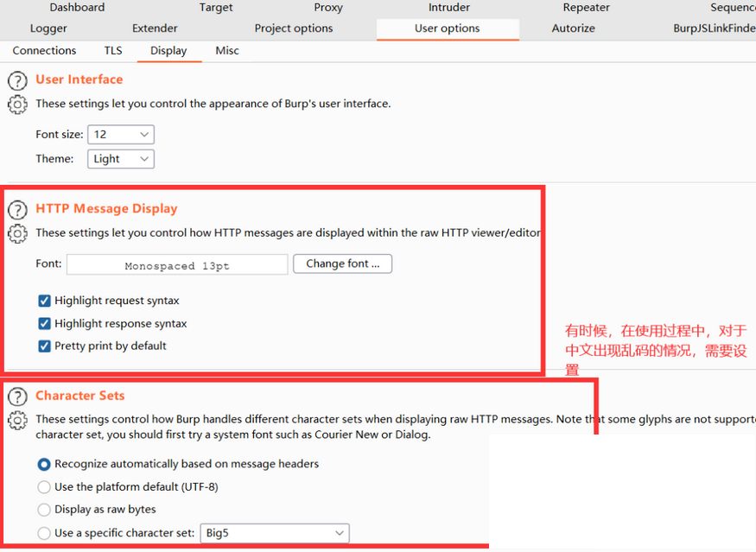Viewport: 756px width, 552px height.
Task: Click the Change font button
Action: click(x=342, y=263)
